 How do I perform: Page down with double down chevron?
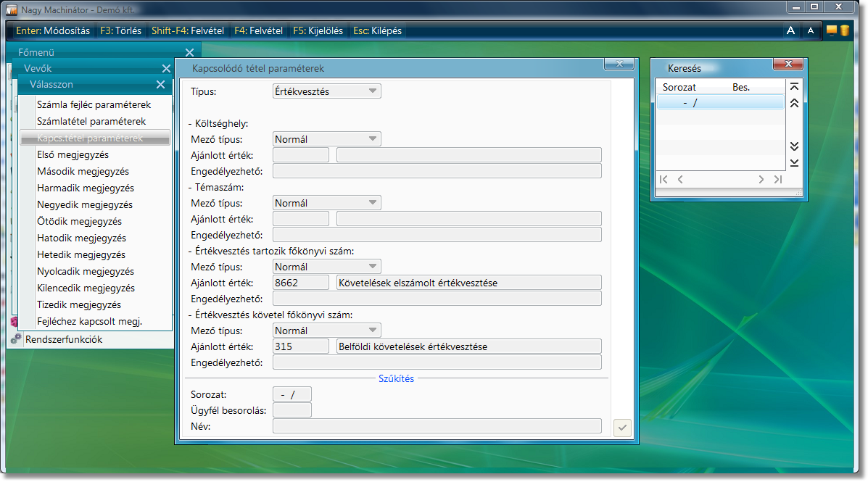coord(794,146)
